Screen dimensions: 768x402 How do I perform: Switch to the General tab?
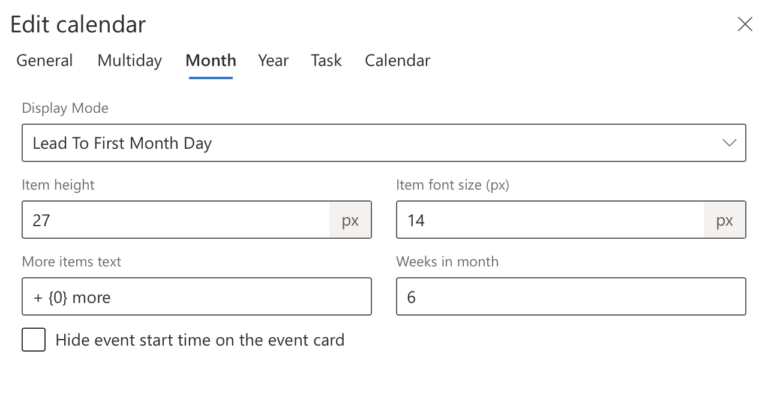(x=45, y=60)
